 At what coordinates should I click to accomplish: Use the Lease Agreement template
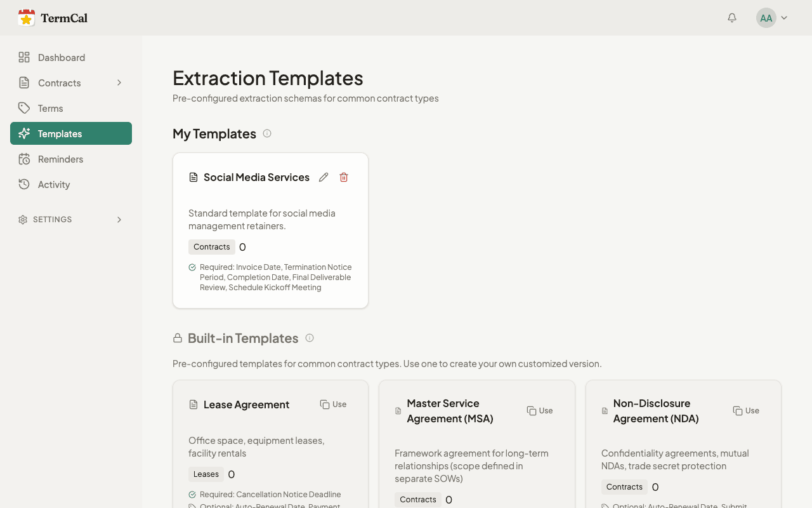tap(334, 404)
